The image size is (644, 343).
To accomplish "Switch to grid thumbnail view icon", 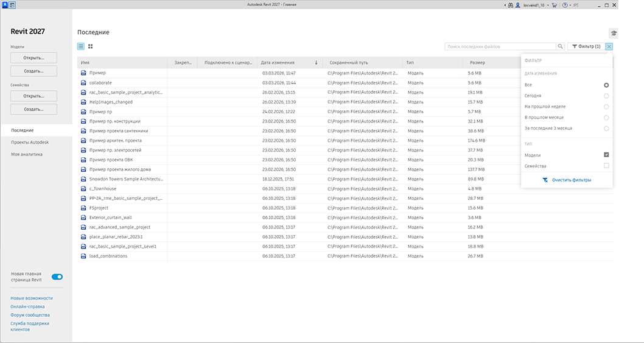I will tap(90, 46).
